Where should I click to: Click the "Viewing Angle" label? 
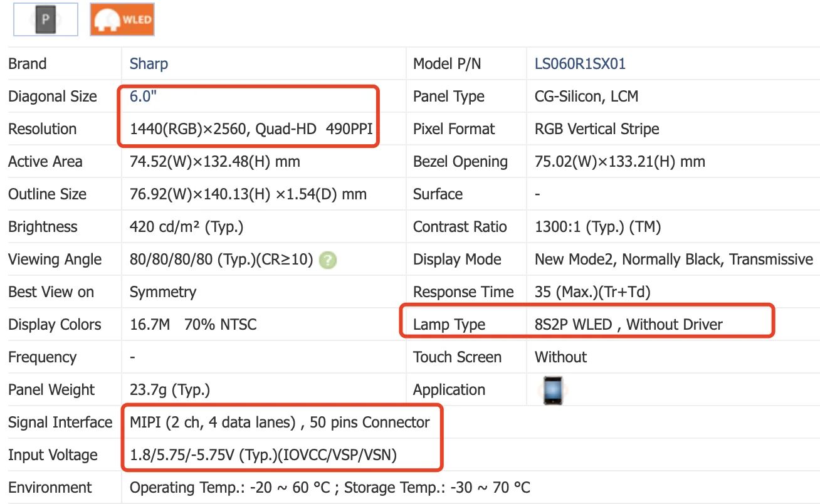point(55,260)
